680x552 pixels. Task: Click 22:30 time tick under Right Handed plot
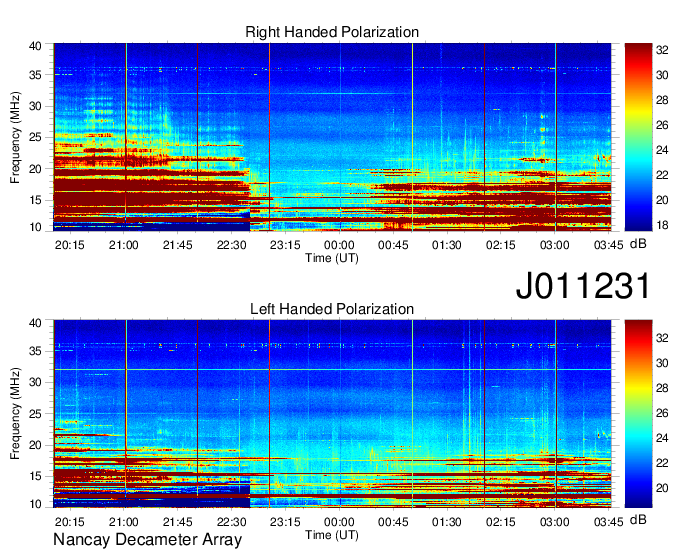(x=232, y=245)
